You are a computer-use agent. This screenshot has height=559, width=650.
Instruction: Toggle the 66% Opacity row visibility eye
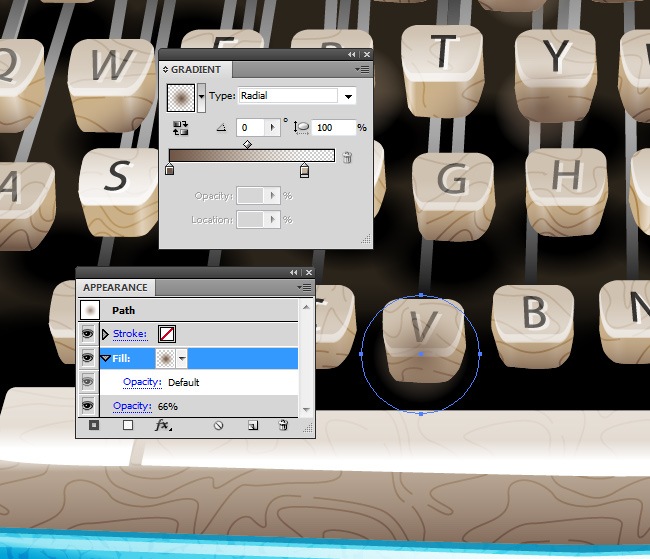pos(87,406)
